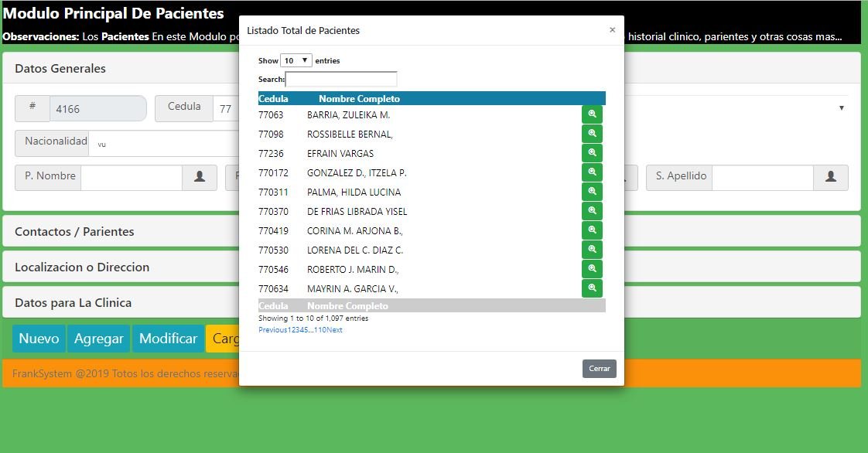Expand the Datos para La Clinica section
868x453 pixels.
[73, 302]
